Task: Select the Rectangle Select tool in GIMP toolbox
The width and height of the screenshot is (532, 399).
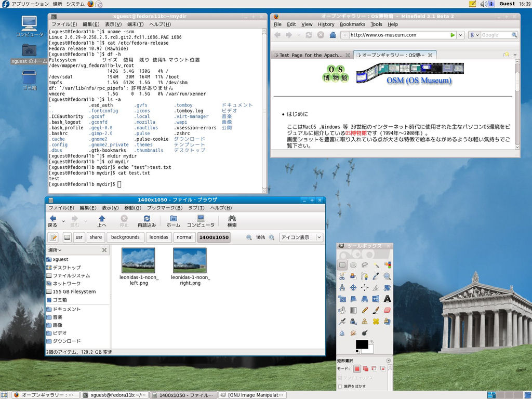Action: pyautogui.click(x=342, y=265)
